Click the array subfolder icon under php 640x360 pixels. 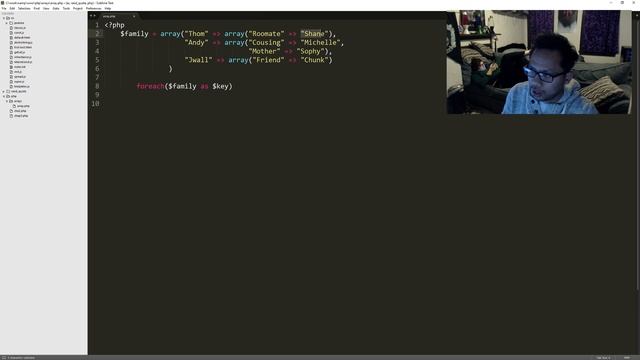click(11, 101)
